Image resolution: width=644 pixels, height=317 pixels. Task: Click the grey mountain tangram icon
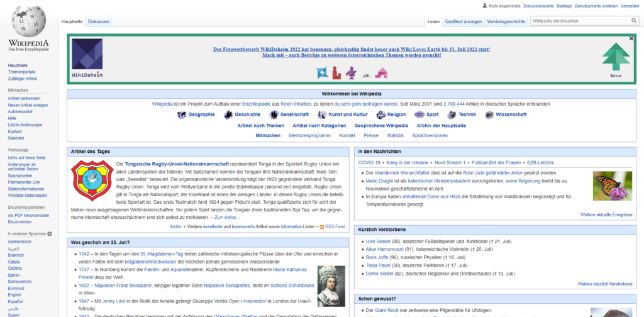pyautogui.click(x=367, y=75)
